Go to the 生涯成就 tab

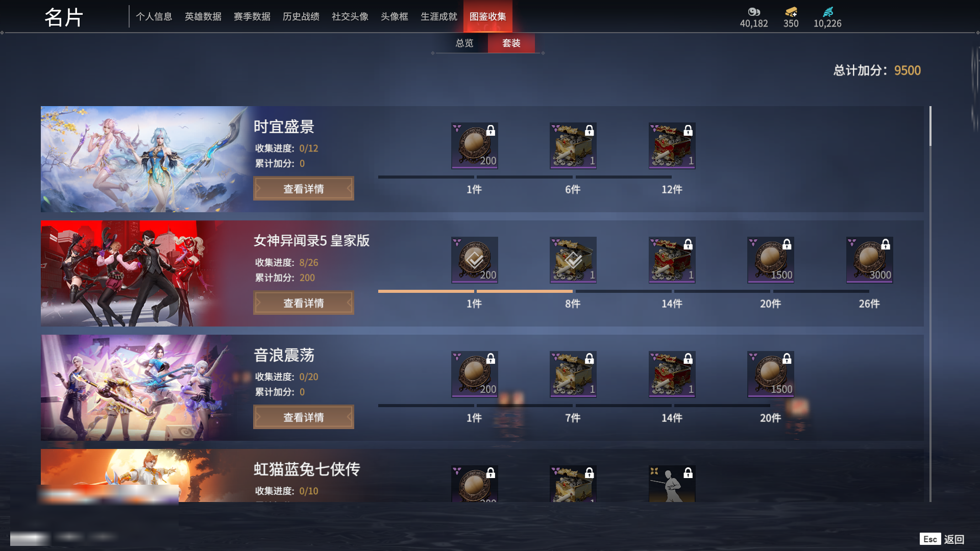click(439, 17)
